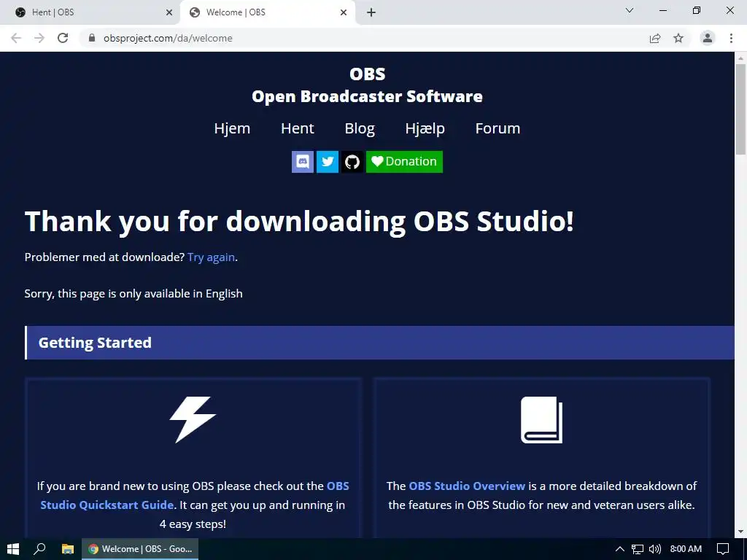747x560 pixels.
Task: Open the OBS Studio Quickstart Guide link
Action: (x=194, y=495)
